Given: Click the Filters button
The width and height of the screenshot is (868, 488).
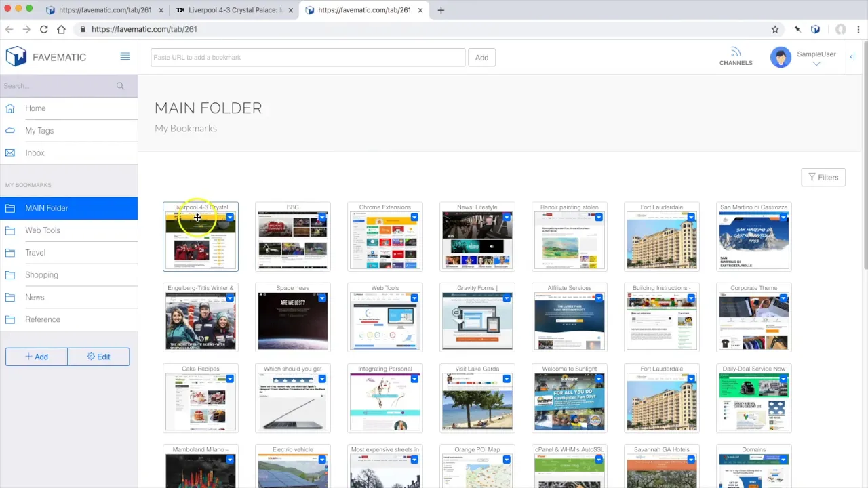Looking at the screenshot, I should (823, 177).
